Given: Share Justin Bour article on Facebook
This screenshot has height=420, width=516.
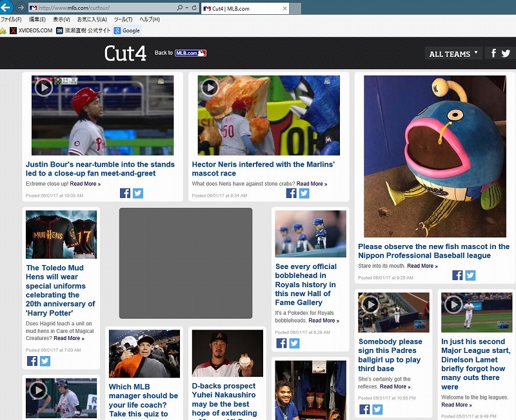Looking at the screenshot, I should click(125, 193).
